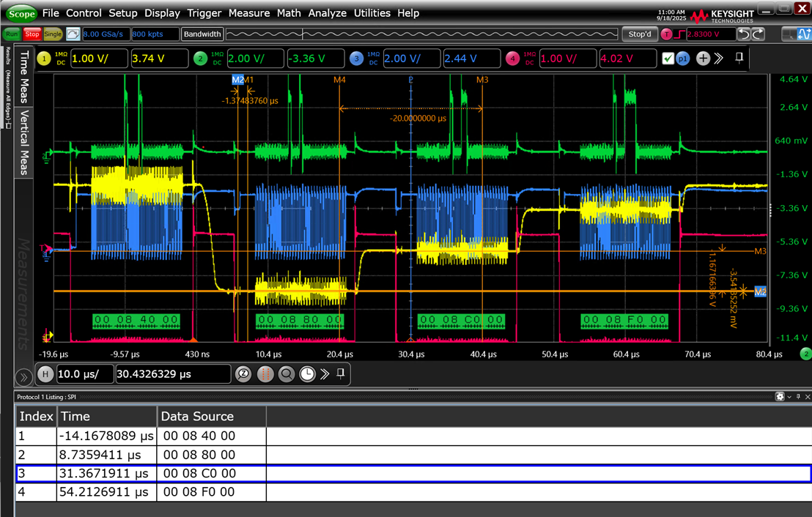Open the Results side tab

8,86
